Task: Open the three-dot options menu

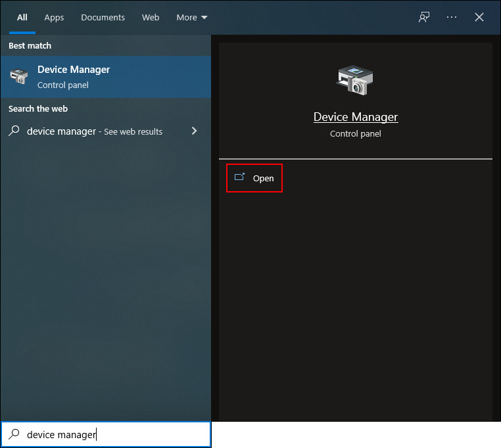Action: 452,17
